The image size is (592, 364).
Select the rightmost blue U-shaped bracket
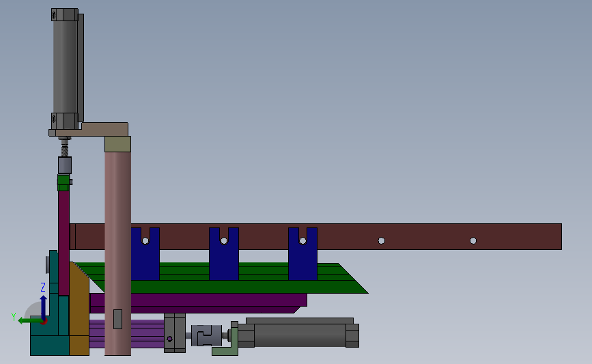click(302, 255)
